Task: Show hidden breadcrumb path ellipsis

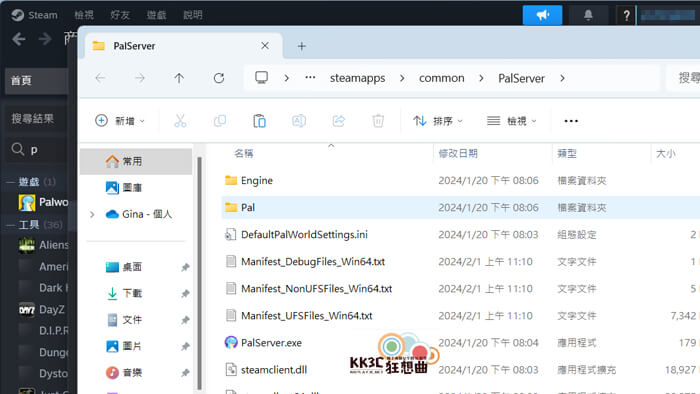Action: [310, 78]
